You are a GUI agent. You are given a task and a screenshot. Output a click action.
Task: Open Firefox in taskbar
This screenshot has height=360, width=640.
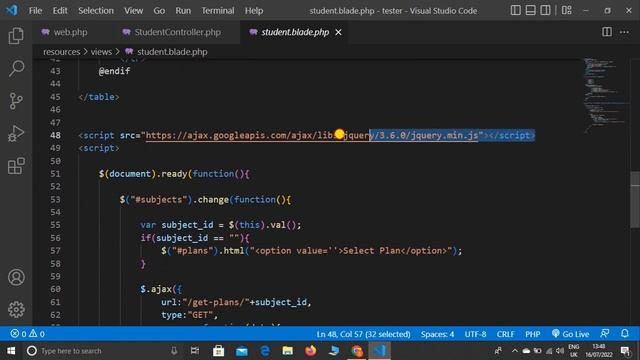click(311, 351)
